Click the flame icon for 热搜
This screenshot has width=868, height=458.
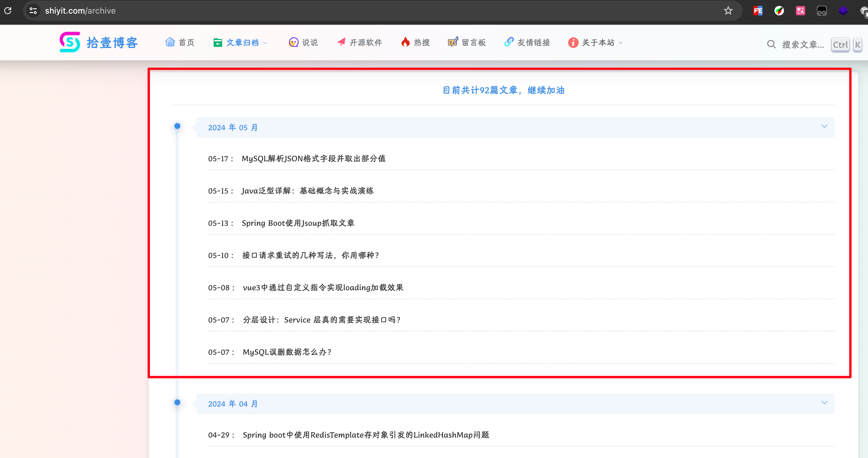[405, 42]
